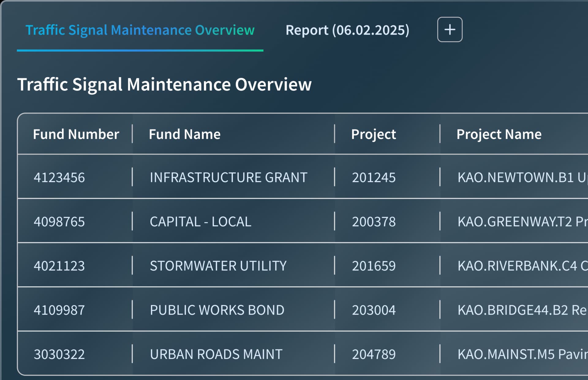Click the Fund Name column header
This screenshot has width=588, height=380.
(x=184, y=134)
